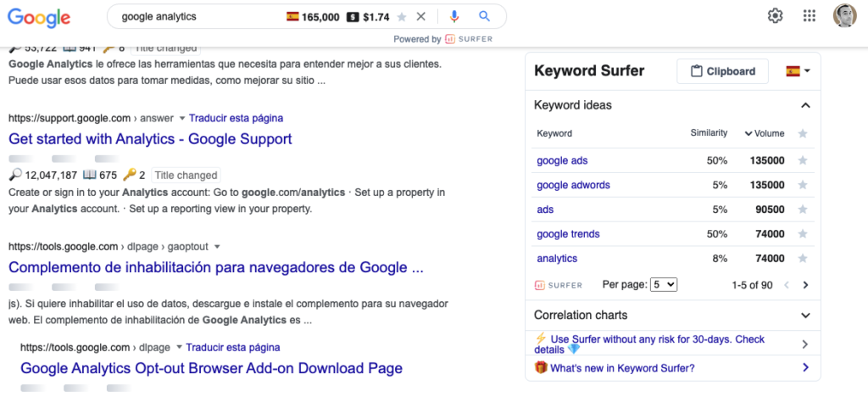868x397 pixels.
Task: Star the google trends keyword
Action: click(x=803, y=234)
